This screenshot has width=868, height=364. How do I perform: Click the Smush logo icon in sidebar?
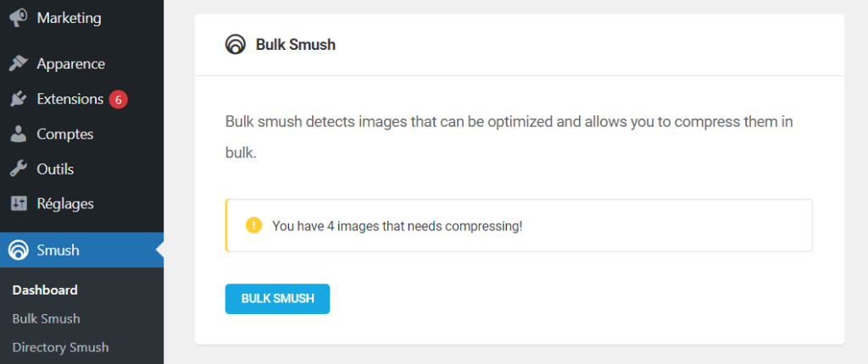[x=18, y=251]
